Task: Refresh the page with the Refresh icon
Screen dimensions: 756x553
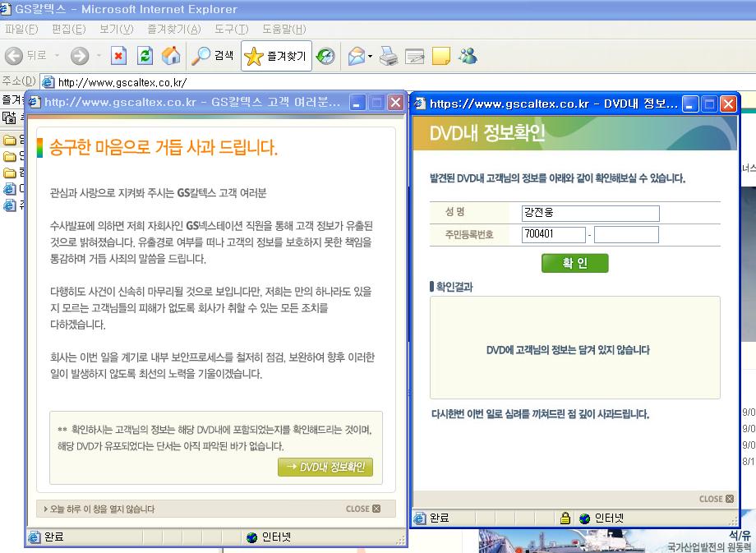Action: tap(145, 56)
